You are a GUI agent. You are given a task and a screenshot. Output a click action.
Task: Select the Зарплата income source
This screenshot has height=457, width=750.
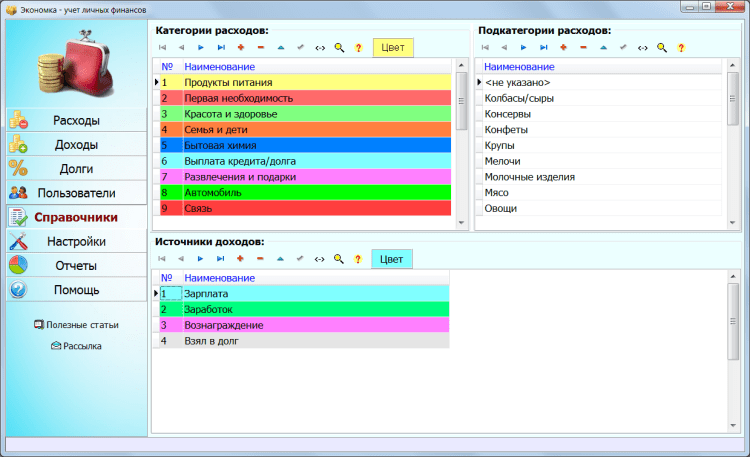(x=305, y=293)
